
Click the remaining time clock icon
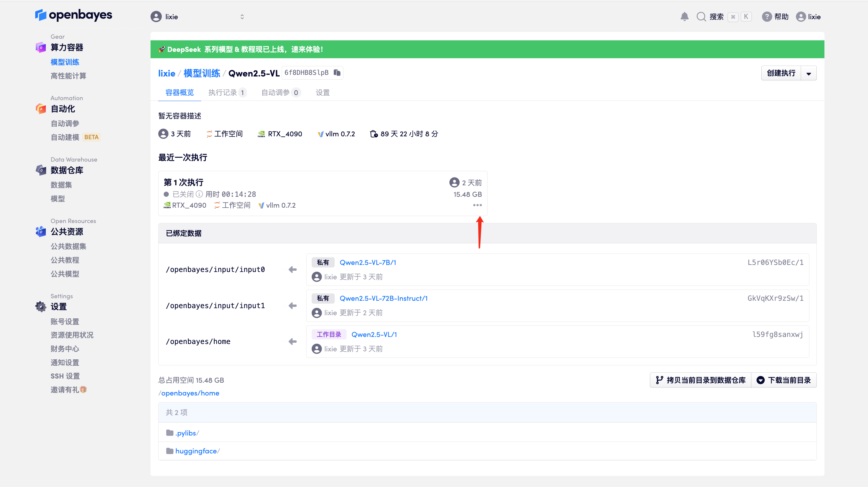374,134
